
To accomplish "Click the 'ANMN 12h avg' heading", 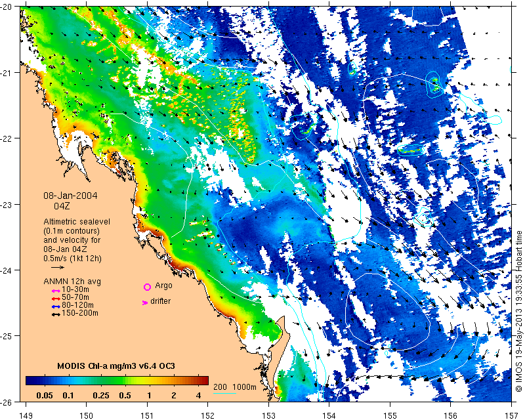I will point(72,282).
